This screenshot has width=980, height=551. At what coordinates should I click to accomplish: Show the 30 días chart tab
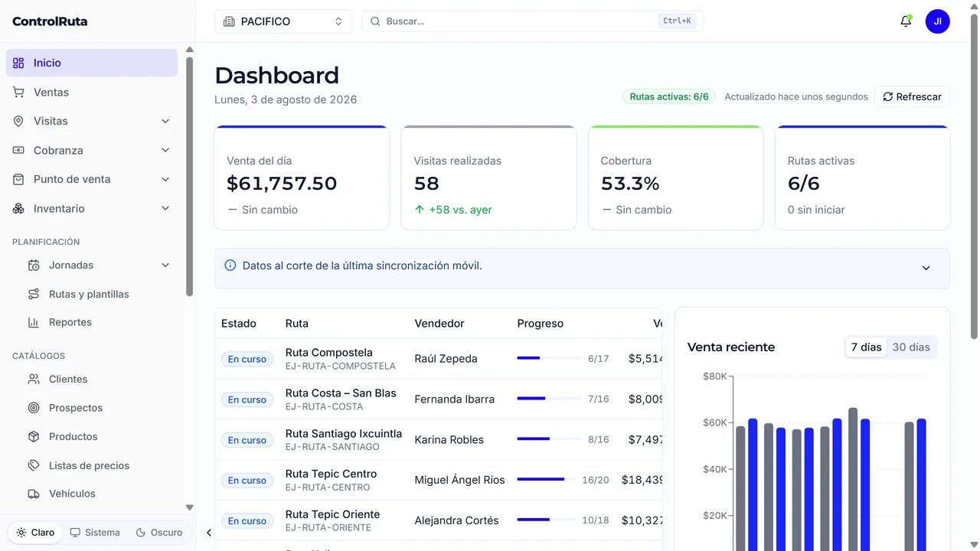click(911, 347)
